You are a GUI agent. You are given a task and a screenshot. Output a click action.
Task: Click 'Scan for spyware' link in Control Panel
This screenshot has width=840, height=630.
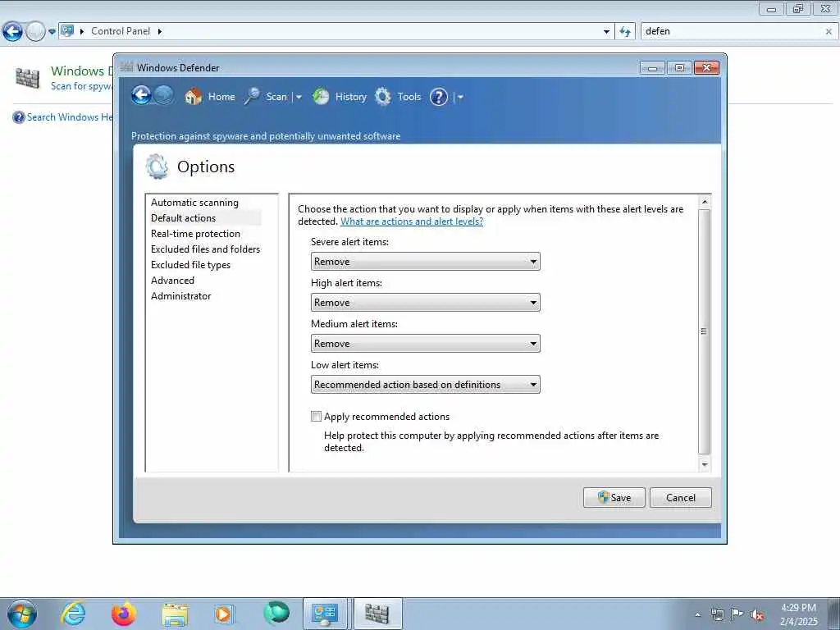(81, 85)
